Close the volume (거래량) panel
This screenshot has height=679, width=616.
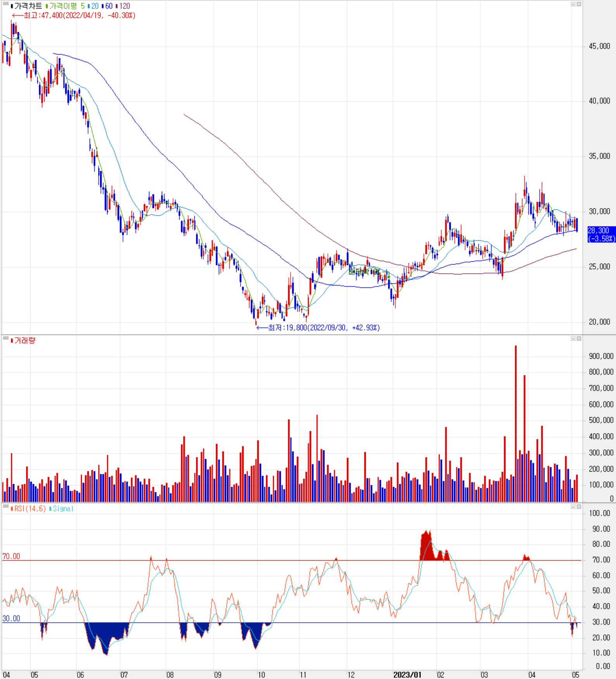click(x=579, y=339)
